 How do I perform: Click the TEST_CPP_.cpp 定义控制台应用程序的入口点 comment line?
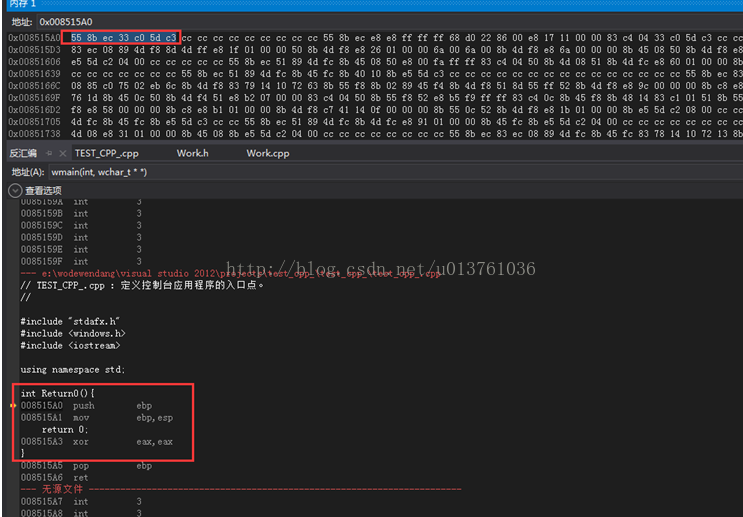(x=142, y=285)
